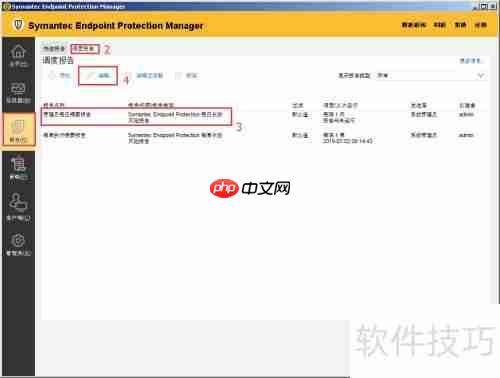Click admin in the daily report row
The image size is (500, 378).
tap(466, 114)
